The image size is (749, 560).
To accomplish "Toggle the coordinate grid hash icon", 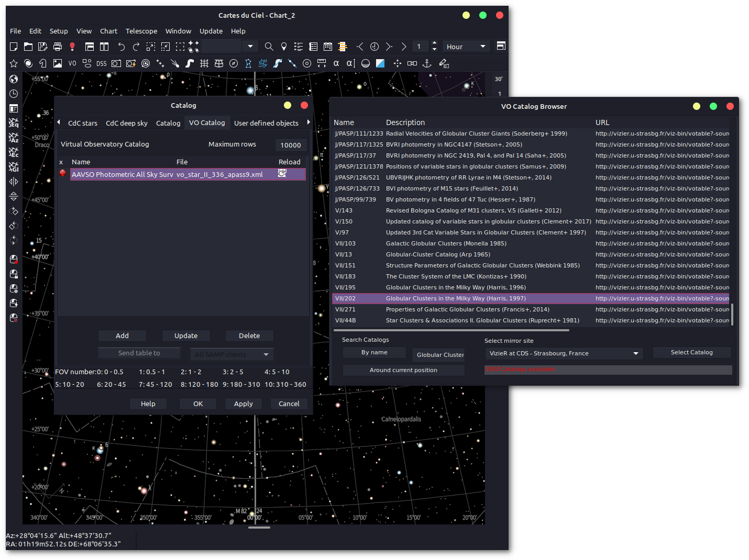I will tap(204, 63).
